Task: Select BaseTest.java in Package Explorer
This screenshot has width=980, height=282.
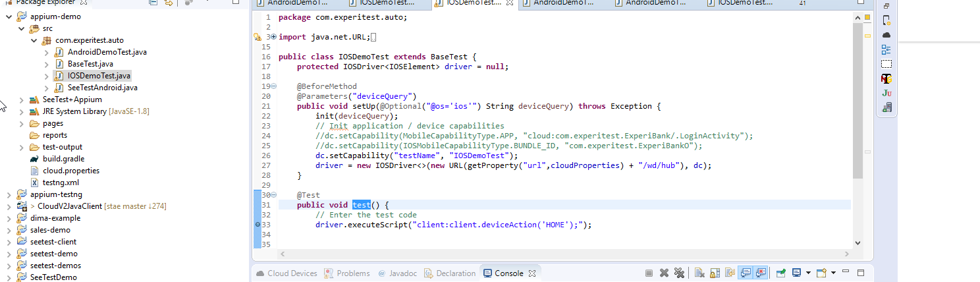Action: point(90,64)
